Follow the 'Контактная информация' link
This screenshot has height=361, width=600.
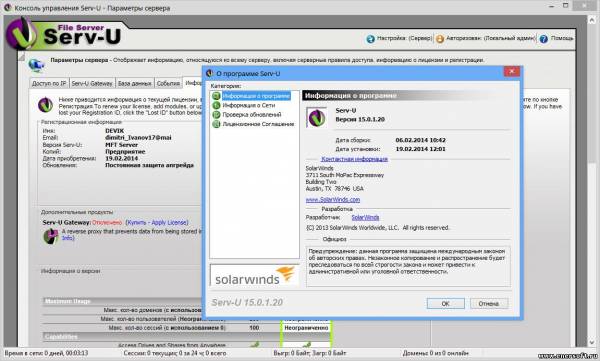coord(354,159)
